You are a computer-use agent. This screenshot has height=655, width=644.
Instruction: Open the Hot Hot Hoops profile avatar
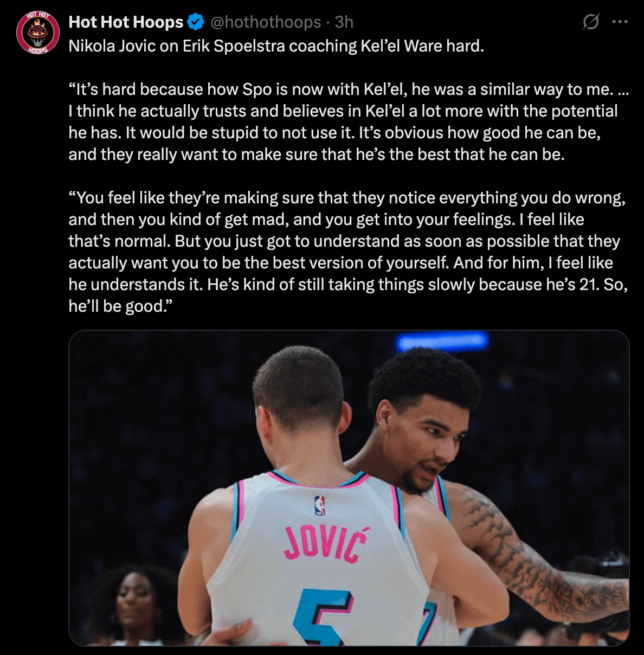tap(37, 32)
